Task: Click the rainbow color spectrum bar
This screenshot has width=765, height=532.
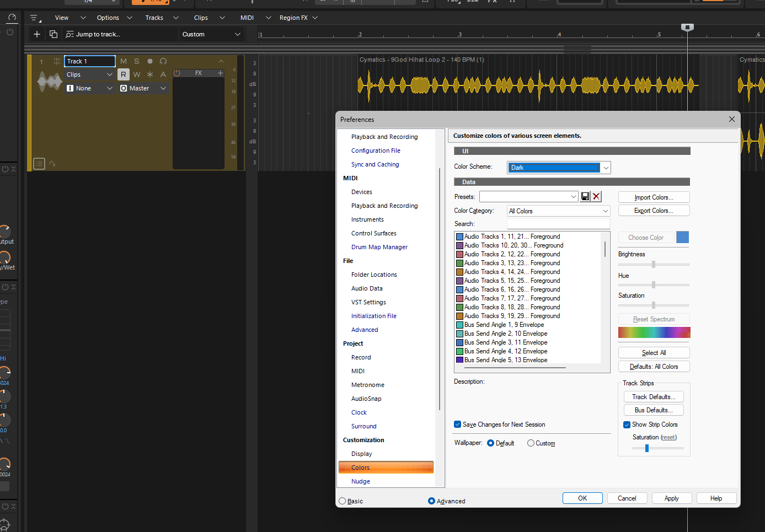Action: pyautogui.click(x=654, y=332)
